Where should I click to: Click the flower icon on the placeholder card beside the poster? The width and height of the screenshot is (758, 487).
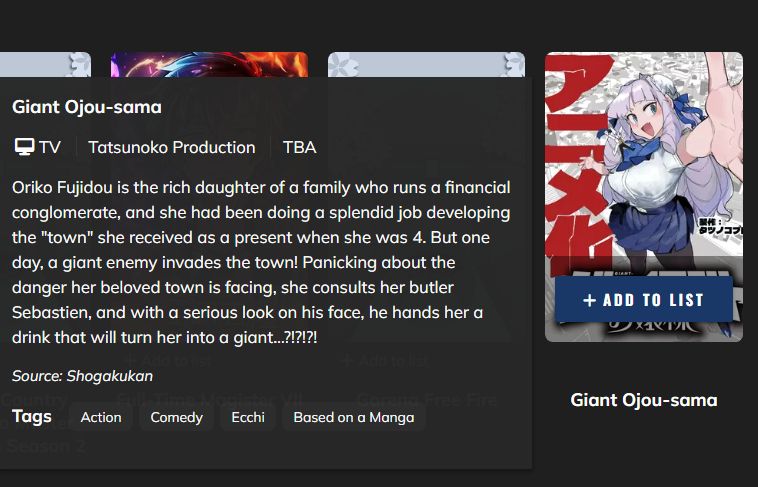pyautogui.click(x=515, y=65)
